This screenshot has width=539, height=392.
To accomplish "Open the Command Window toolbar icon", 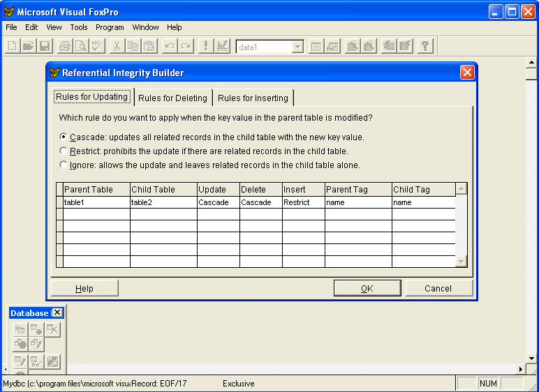I will click(x=316, y=46).
